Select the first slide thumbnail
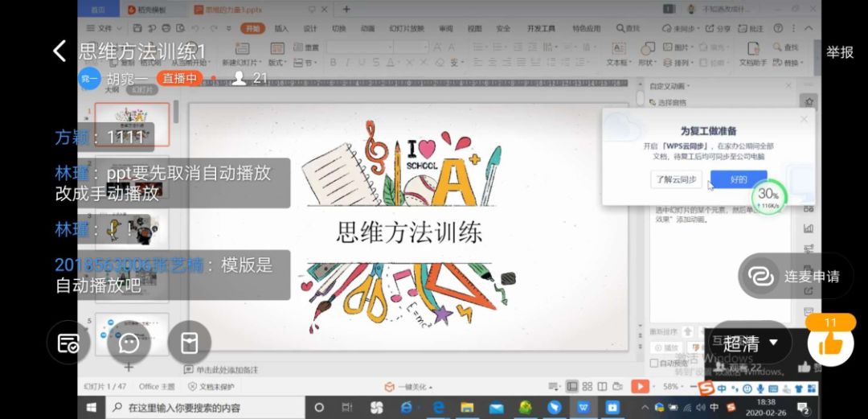 pos(132,124)
